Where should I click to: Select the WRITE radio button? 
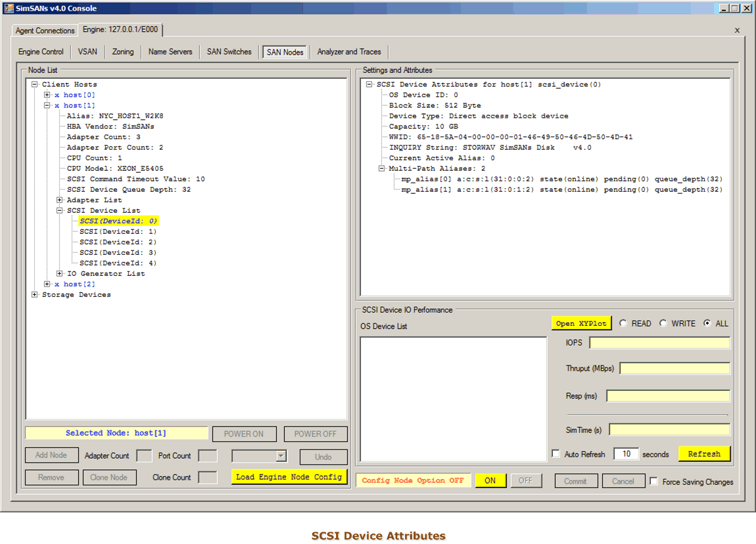click(663, 323)
